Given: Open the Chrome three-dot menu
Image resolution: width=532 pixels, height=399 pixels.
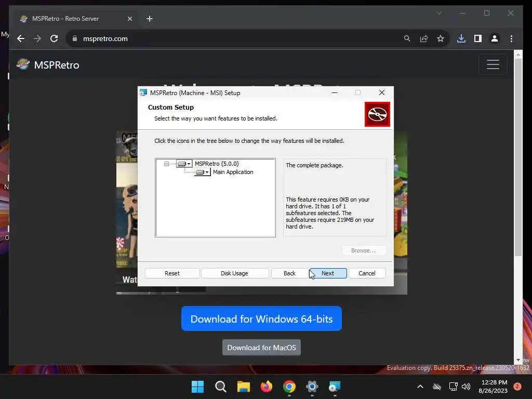Looking at the screenshot, I should coord(511,38).
